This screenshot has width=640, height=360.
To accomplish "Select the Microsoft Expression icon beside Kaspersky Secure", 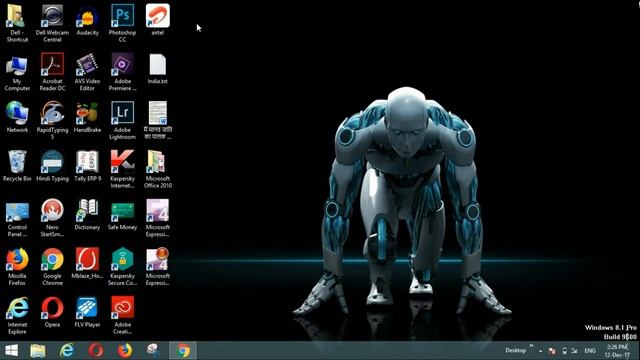I will [x=158, y=260].
